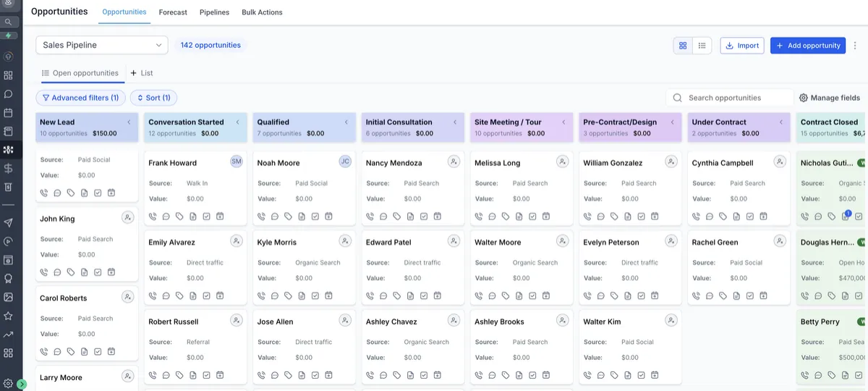Click the green lightning quick-action icon
868x391 pixels.
(x=9, y=35)
